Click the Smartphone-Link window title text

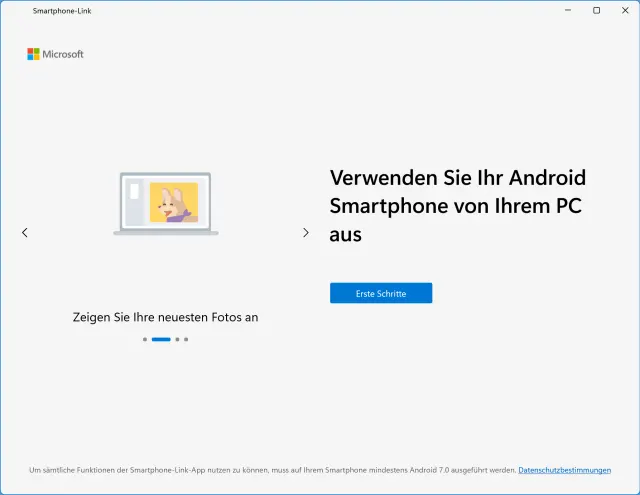tap(62, 11)
